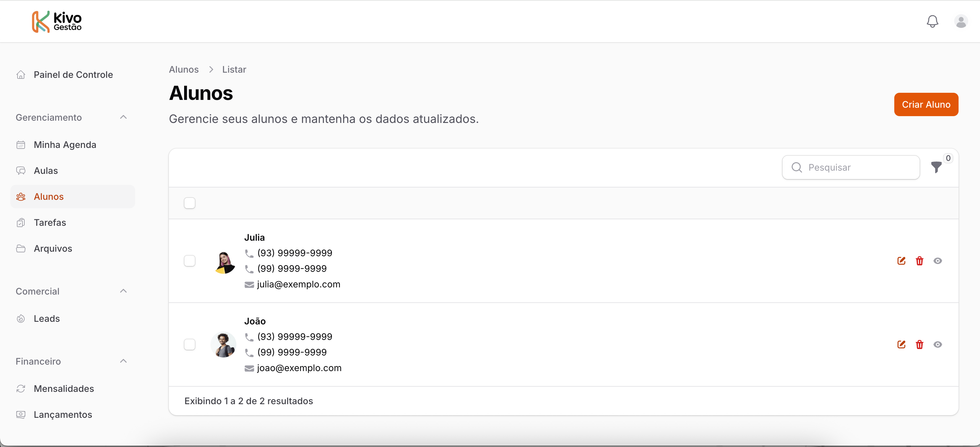Delete Julia using the trash icon
The image size is (980, 447).
(919, 261)
